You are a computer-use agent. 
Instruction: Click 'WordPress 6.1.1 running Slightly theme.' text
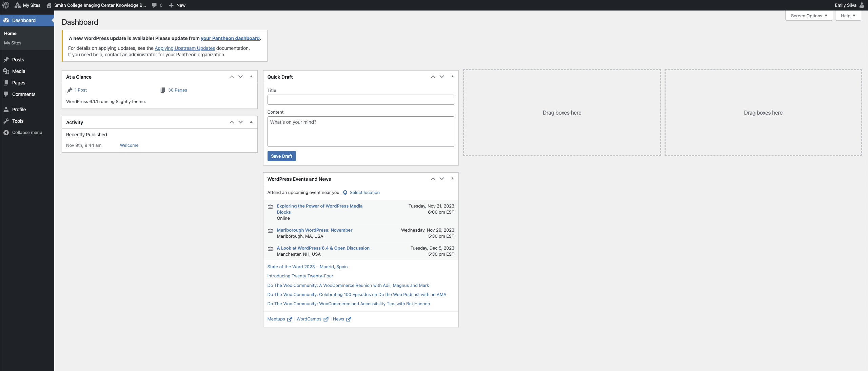106,101
